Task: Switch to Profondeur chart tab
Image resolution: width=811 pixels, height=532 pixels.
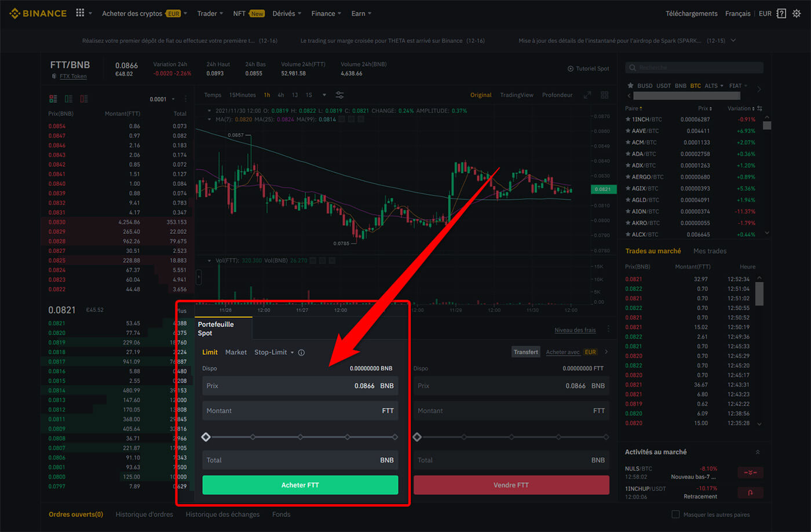Action: [557, 95]
